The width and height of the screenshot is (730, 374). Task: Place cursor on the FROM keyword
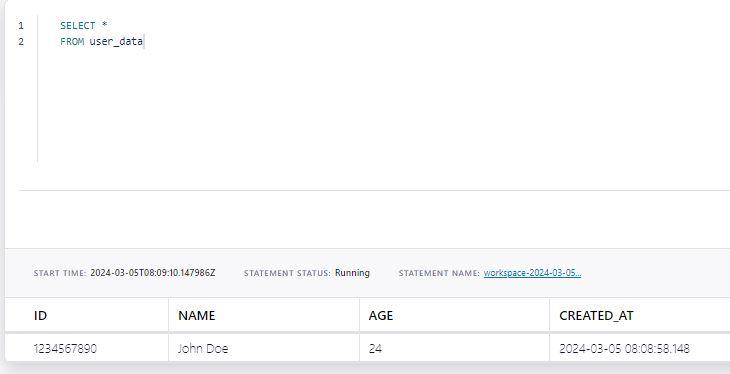coord(72,41)
